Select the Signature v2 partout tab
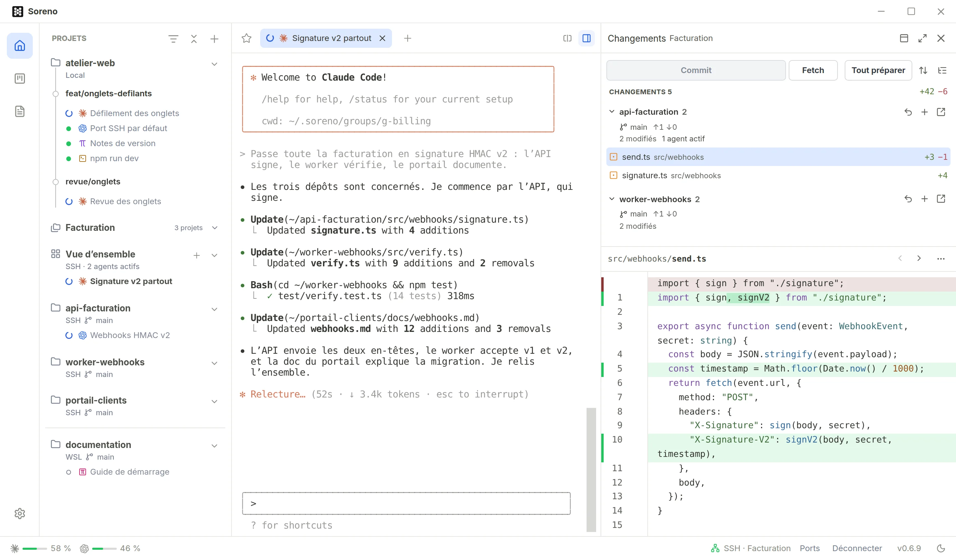956x560 pixels. point(325,38)
